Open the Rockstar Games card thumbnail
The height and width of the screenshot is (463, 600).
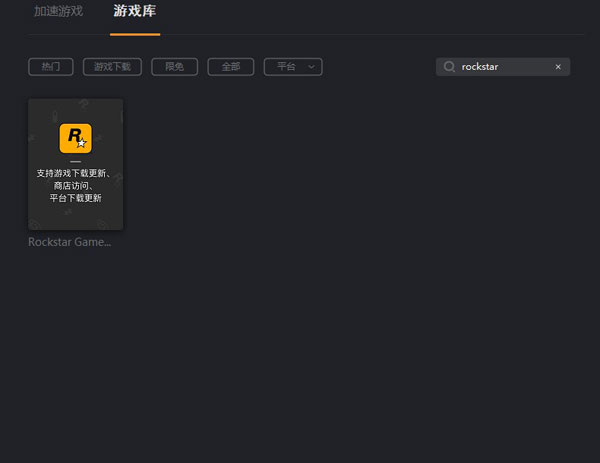click(75, 164)
